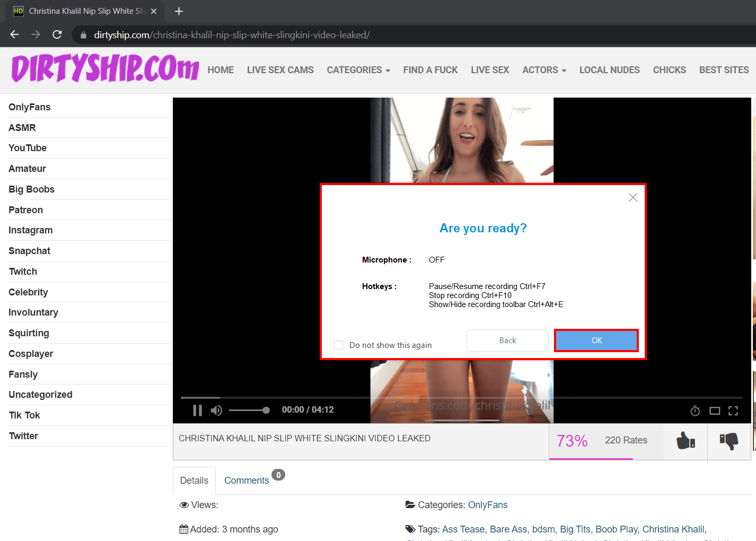Expand the CATEGORIES dropdown menu

358,70
